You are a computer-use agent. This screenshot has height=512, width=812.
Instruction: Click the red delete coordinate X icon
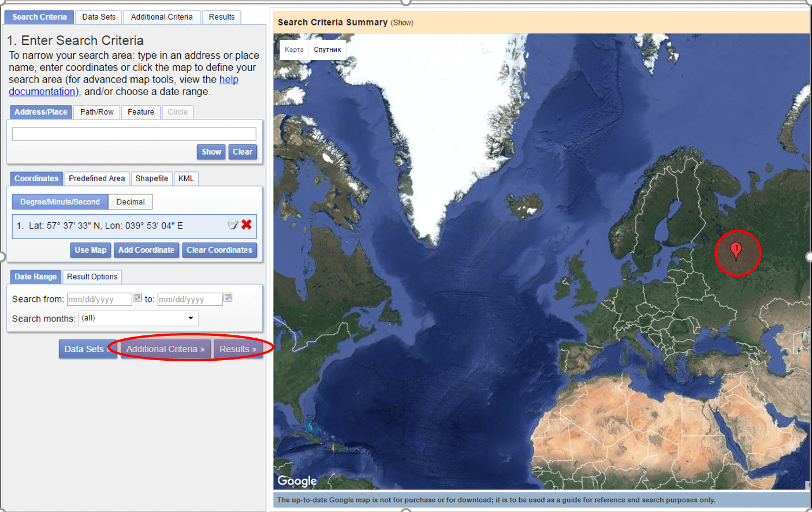247,225
